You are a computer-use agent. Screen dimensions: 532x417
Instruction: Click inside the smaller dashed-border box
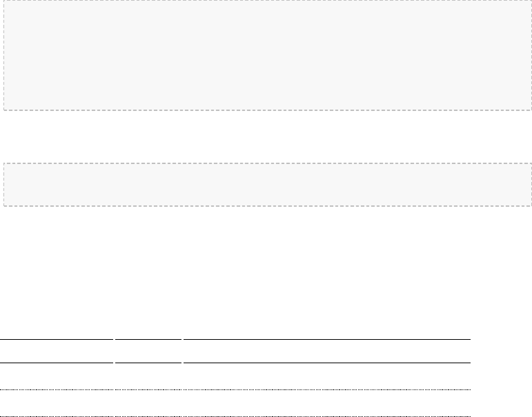click(267, 185)
